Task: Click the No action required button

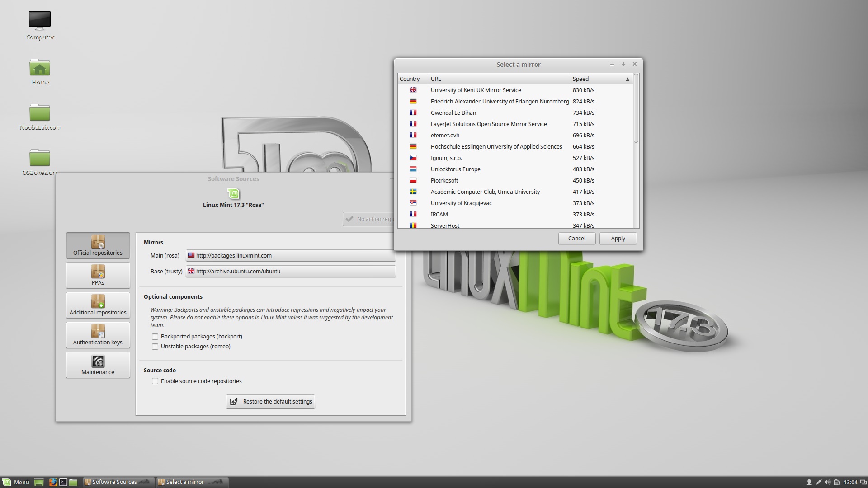Action: coord(368,219)
